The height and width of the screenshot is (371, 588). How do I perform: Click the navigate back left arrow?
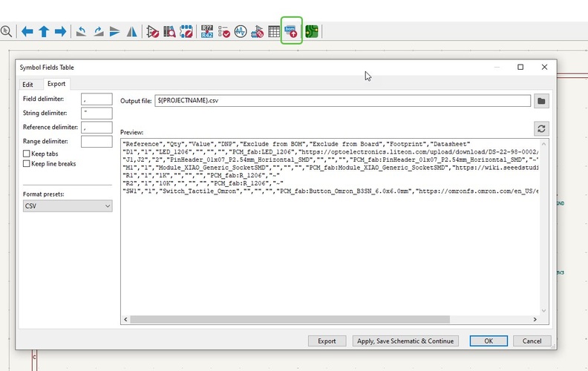27,31
